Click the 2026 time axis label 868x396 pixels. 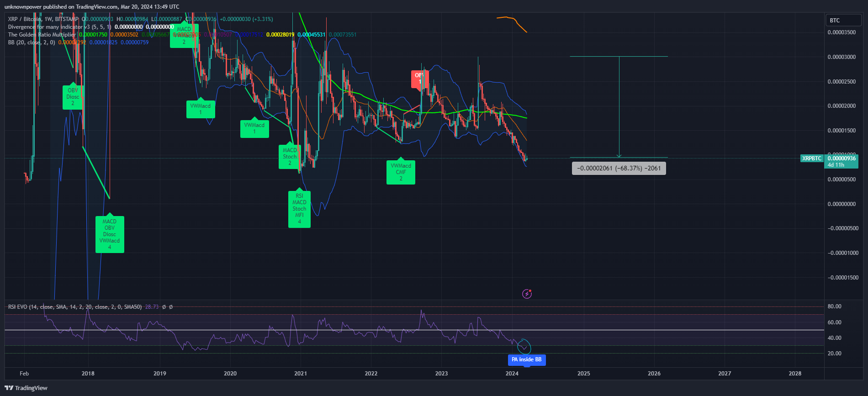[x=654, y=374]
